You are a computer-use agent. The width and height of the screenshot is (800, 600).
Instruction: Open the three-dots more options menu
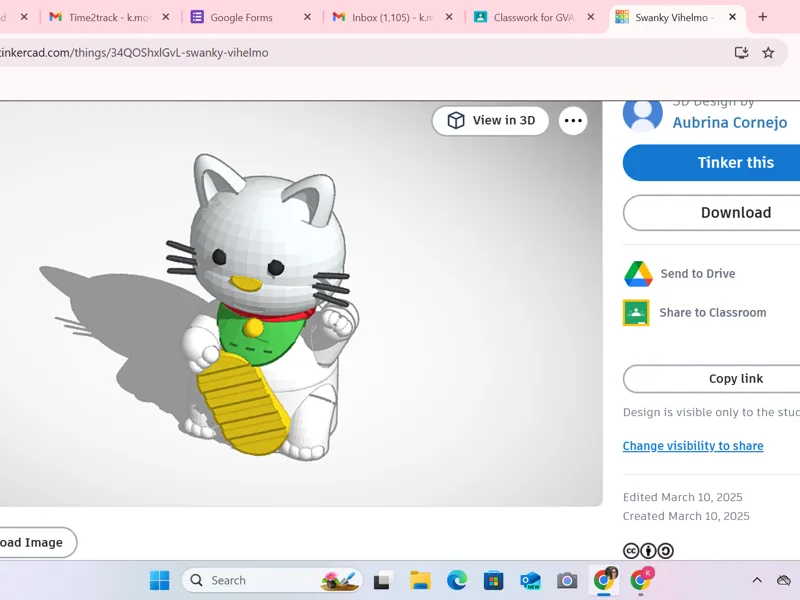[x=573, y=120]
